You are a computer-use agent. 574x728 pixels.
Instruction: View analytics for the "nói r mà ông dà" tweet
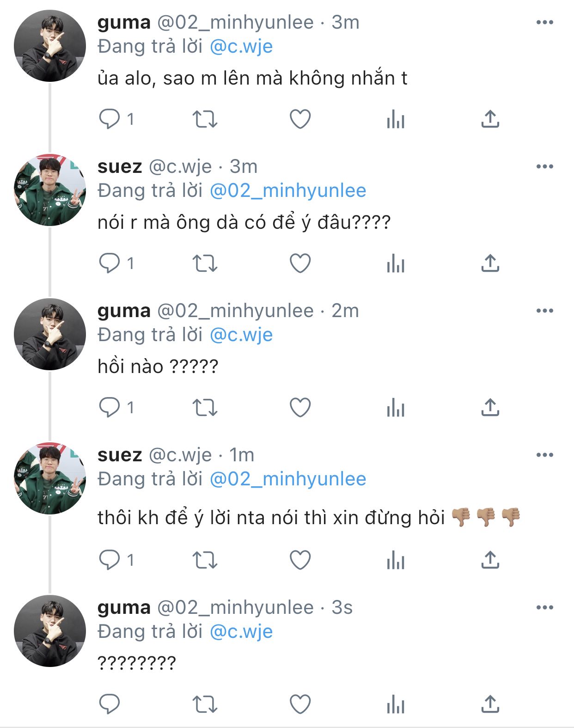[x=396, y=263]
